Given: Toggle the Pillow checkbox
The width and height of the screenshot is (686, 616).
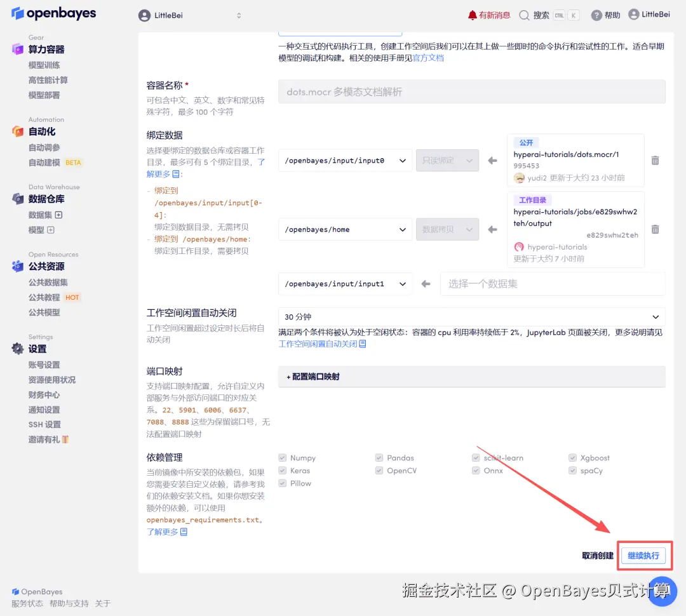Looking at the screenshot, I should [282, 483].
